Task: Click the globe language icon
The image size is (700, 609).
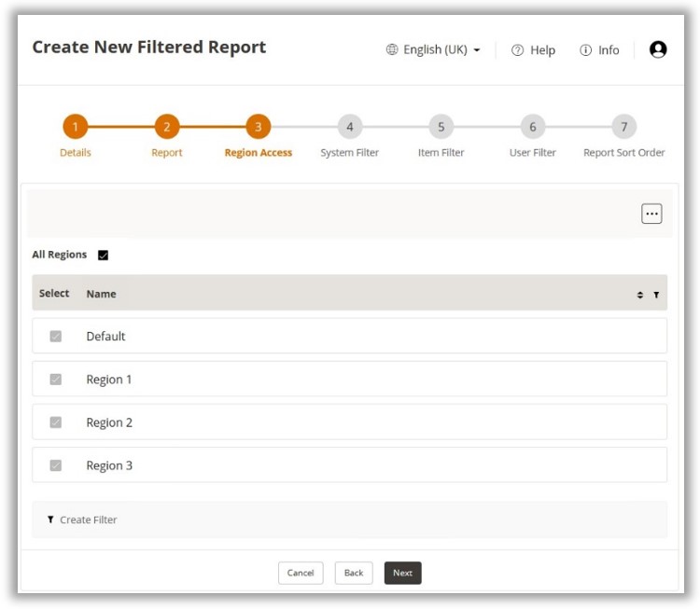Action: tap(392, 50)
